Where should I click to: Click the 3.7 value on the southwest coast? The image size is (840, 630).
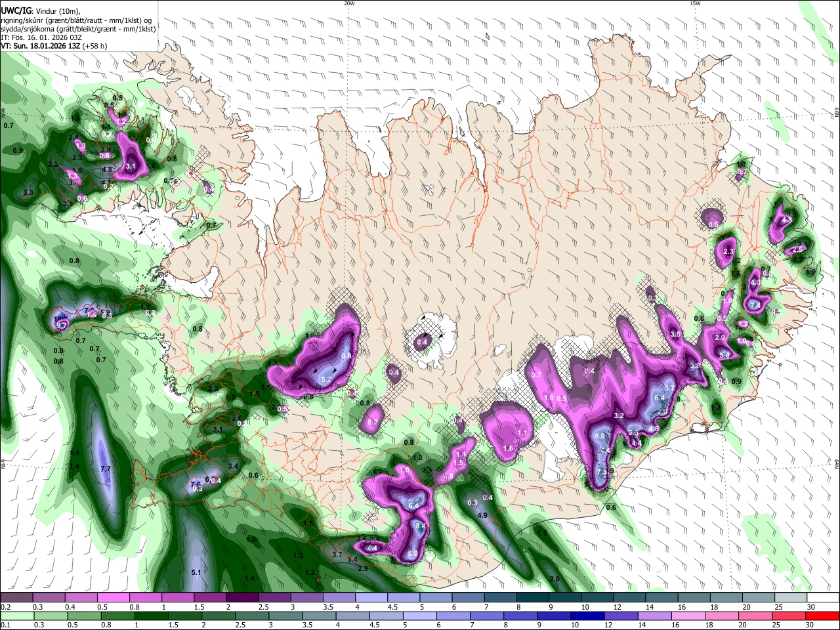(337, 555)
